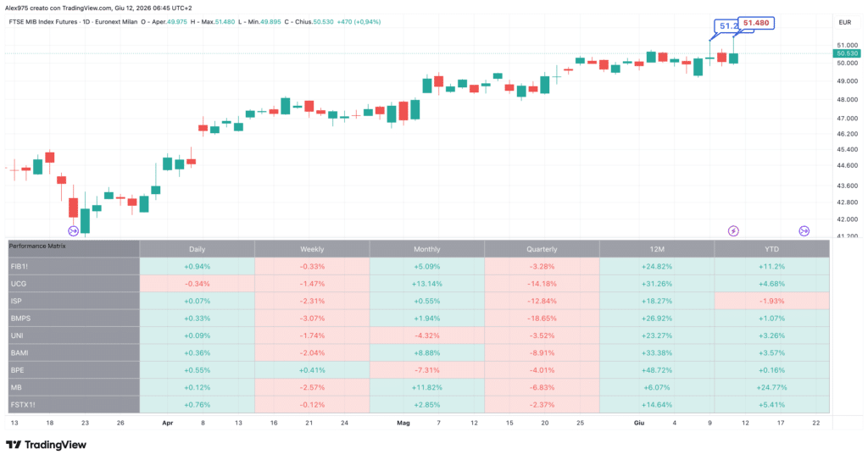This screenshot has height=460, width=868.
Task: Click UCG monthly value +13.14%
Action: click(427, 284)
